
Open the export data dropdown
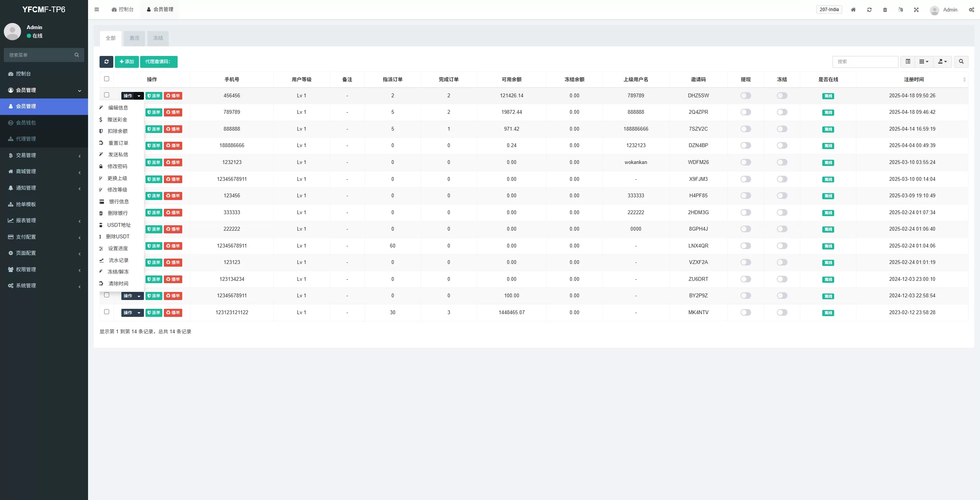[x=942, y=62]
